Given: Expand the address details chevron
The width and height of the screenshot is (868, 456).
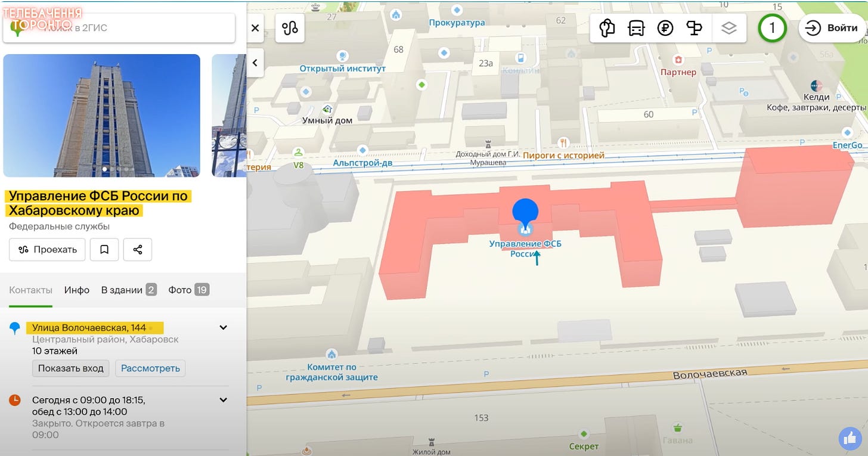Looking at the screenshot, I should [224, 327].
